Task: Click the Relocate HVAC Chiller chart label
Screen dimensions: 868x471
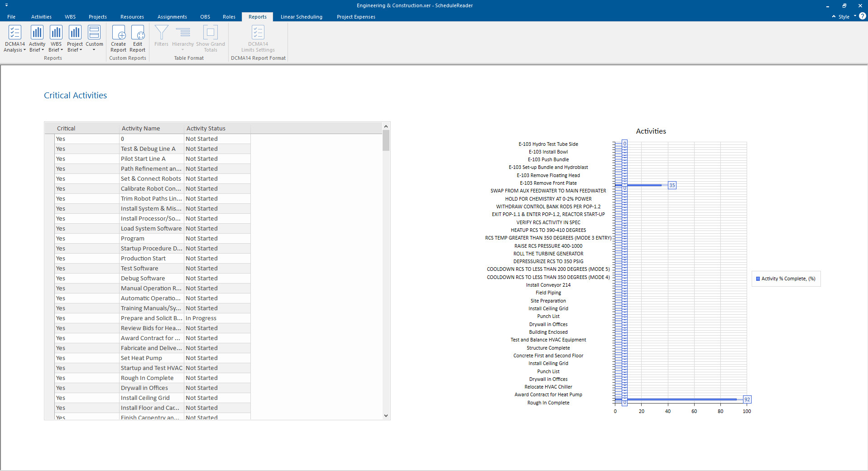Action: point(548,387)
